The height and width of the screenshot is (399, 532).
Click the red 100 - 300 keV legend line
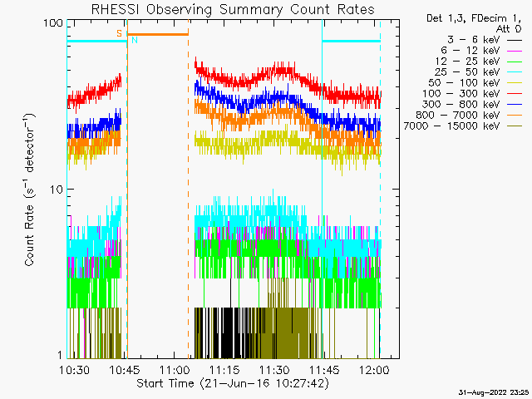point(515,94)
